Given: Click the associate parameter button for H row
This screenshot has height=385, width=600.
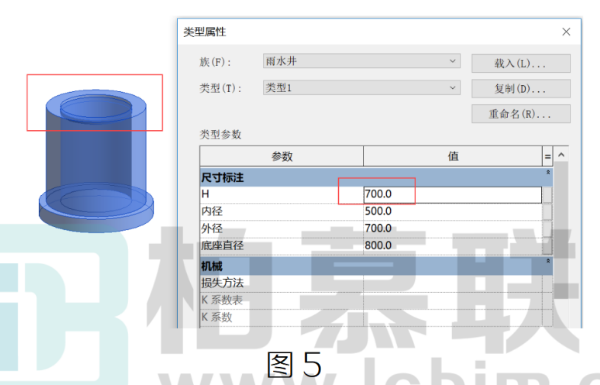Looking at the screenshot, I should [x=547, y=194].
